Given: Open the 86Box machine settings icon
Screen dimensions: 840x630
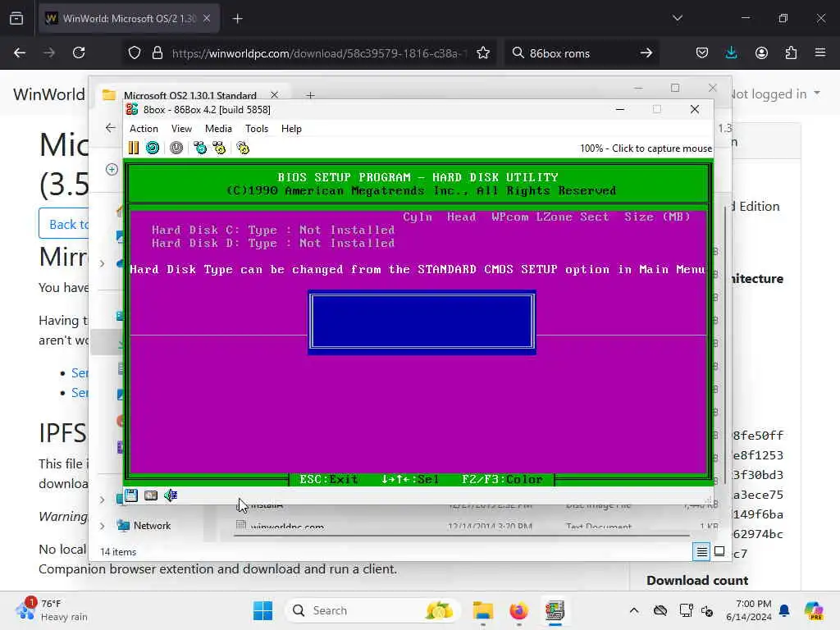Looking at the screenshot, I should coord(243,148).
